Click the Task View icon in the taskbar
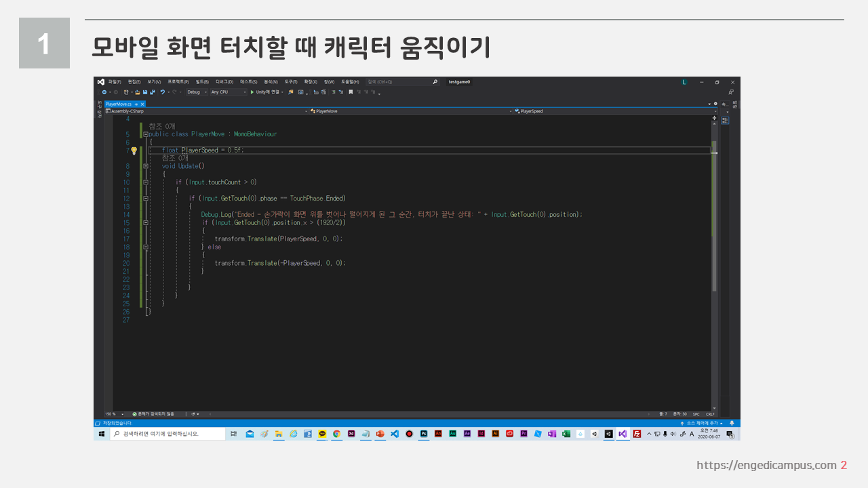The width and height of the screenshot is (868, 488). pos(233,434)
